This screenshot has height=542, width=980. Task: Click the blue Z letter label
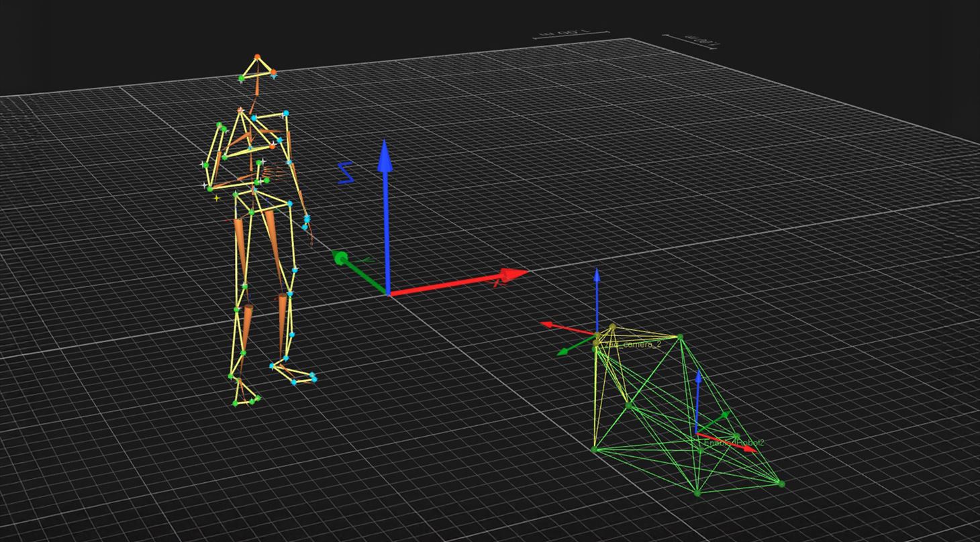pyautogui.click(x=345, y=172)
